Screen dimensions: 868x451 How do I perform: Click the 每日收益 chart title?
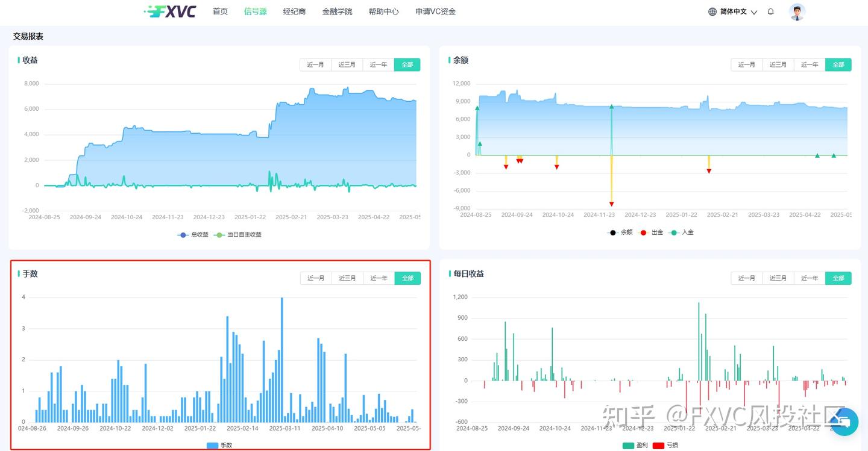coord(468,273)
